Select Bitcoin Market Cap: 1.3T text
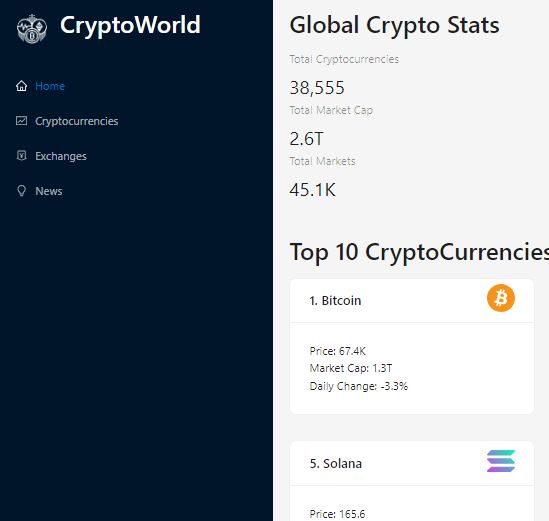Viewport: 549px width, 521px height. coord(351,368)
